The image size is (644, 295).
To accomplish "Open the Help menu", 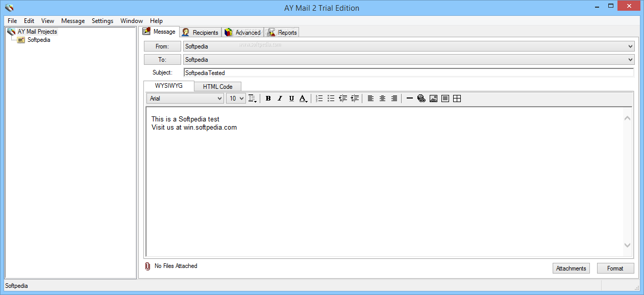I will [x=157, y=21].
